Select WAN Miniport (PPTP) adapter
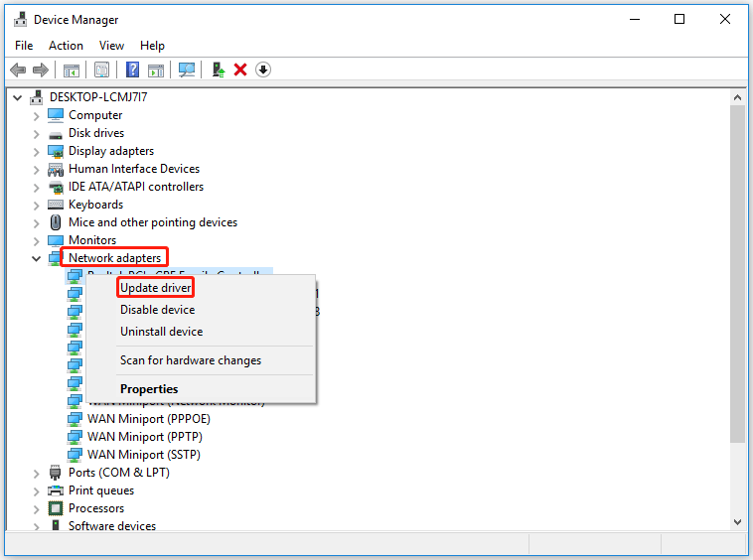The width and height of the screenshot is (753, 560). [145, 437]
